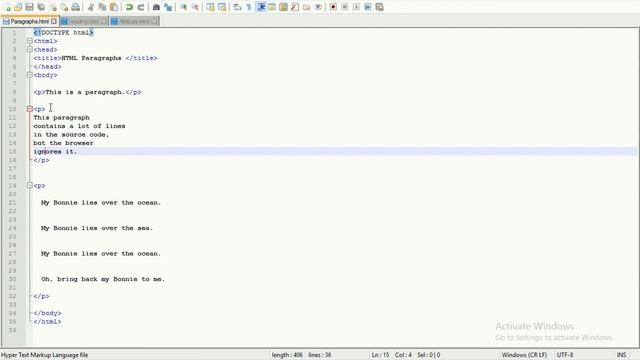Click the Close All toolbar icon

(64, 7)
